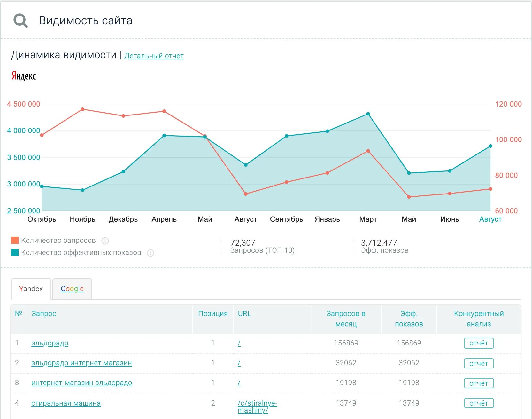Click the Яндекс logo above the chart
Screen dimensions: 532x419
click(x=24, y=76)
